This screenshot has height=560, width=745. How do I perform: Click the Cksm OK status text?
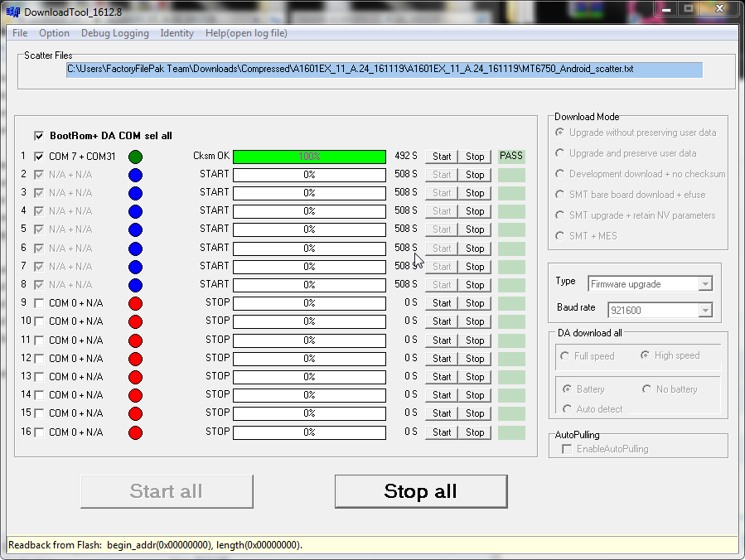pyautogui.click(x=211, y=156)
